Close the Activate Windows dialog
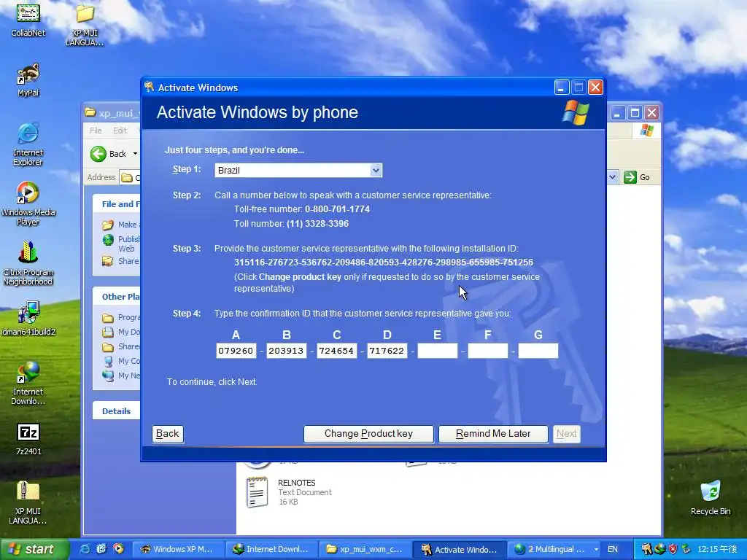 point(595,87)
